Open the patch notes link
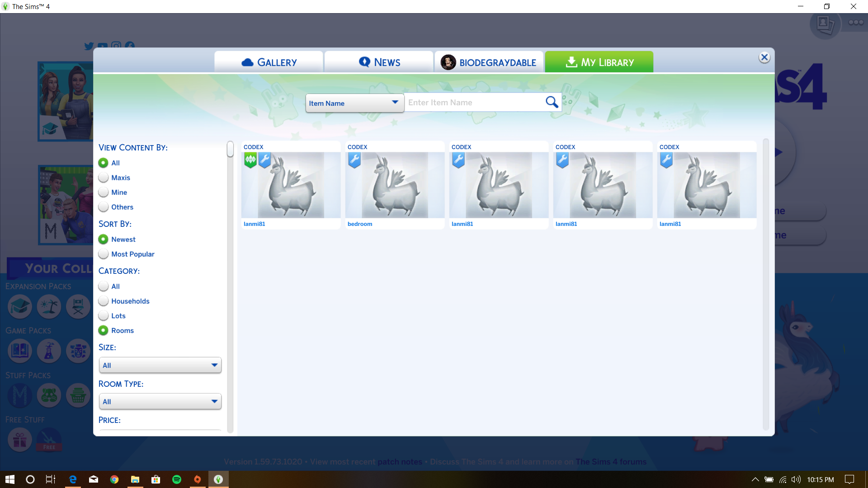This screenshot has width=868, height=488. click(x=400, y=462)
